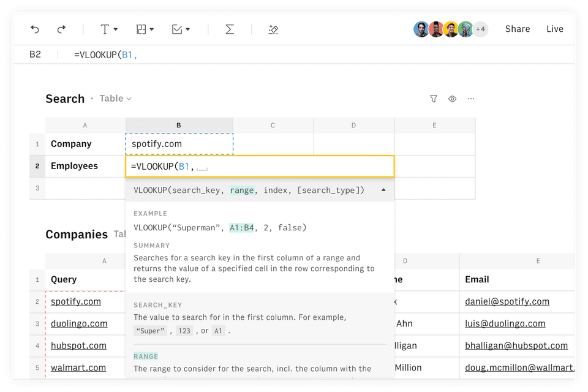Select cell B1 containing spotify.com

pyautogui.click(x=179, y=144)
